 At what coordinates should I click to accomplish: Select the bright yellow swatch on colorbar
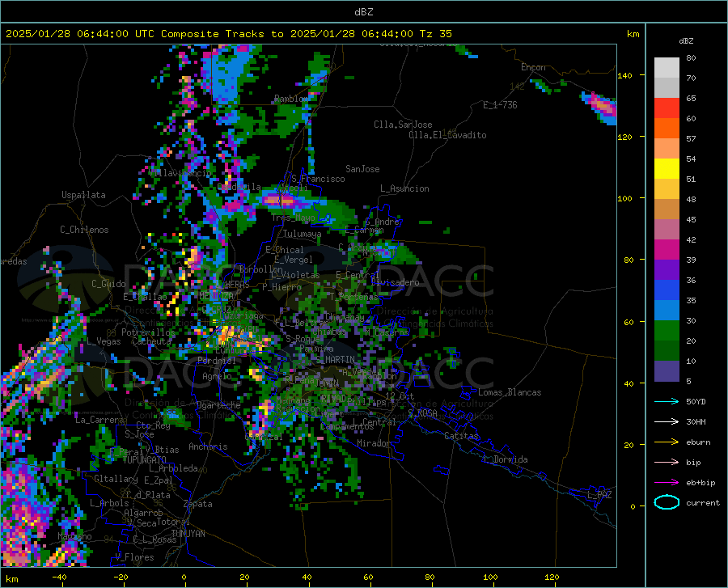(667, 169)
